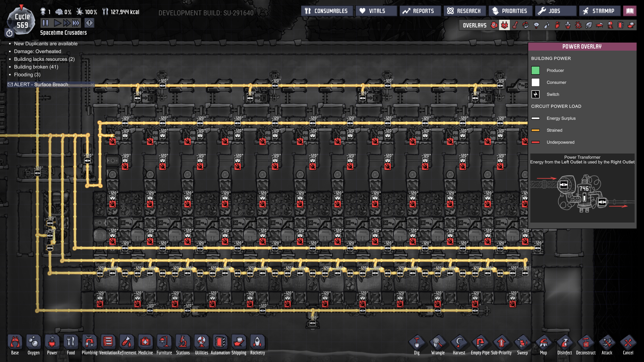This screenshot has height=362, width=644.
Task: Toggle off the active Power overlay
Action: coord(504,25)
